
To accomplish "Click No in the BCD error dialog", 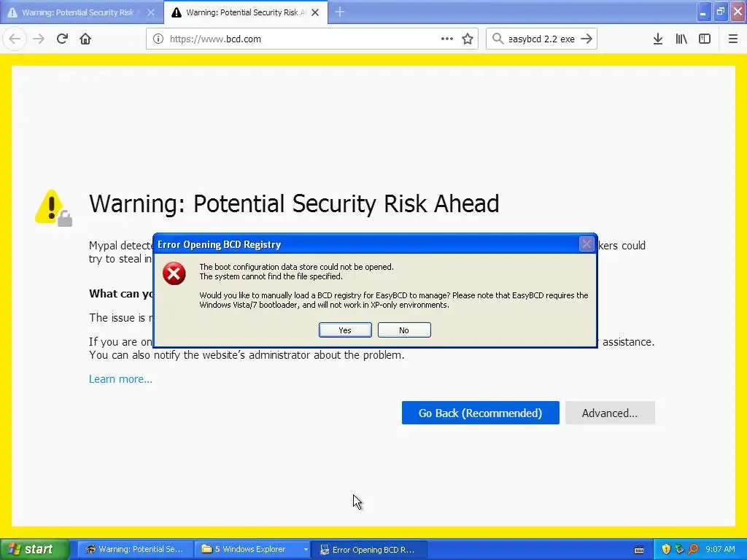I will coord(404,330).
